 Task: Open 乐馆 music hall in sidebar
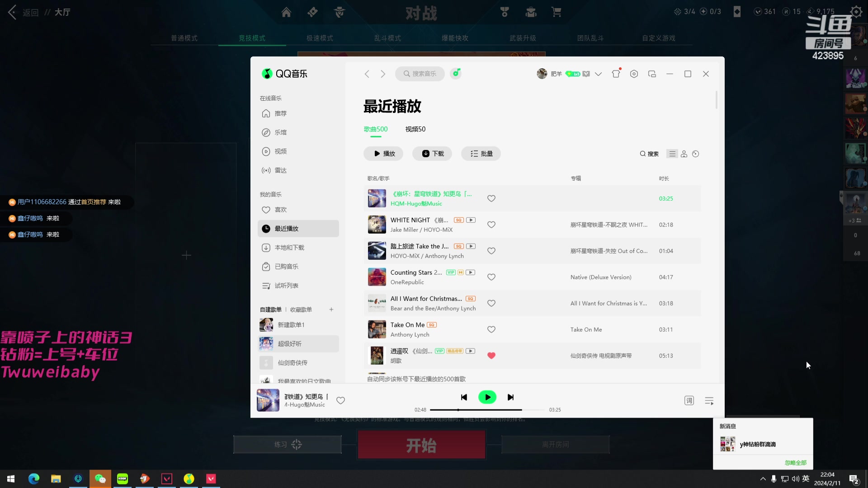coord(274,132)
